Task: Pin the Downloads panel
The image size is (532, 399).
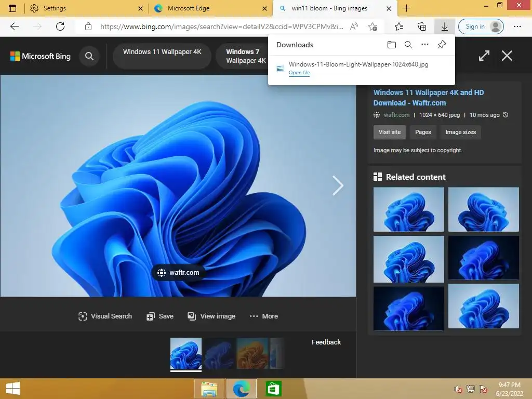Action: click(442, 45)
